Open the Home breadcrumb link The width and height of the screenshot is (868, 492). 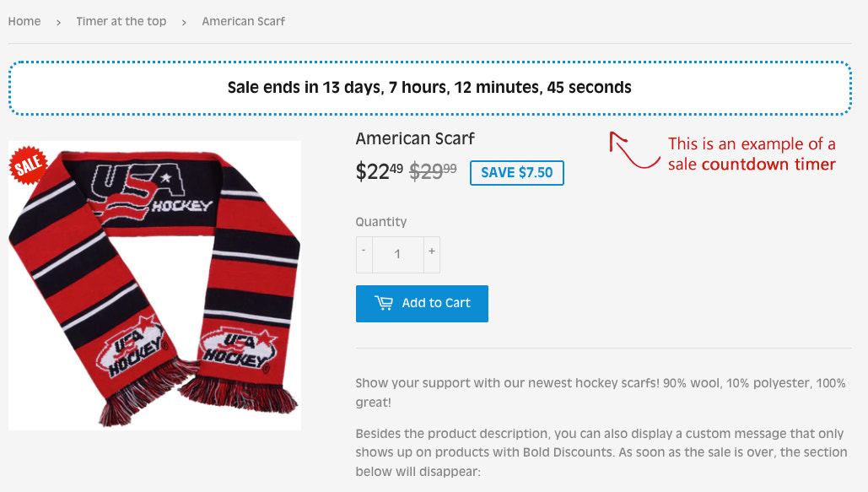[x=24, y=21]
